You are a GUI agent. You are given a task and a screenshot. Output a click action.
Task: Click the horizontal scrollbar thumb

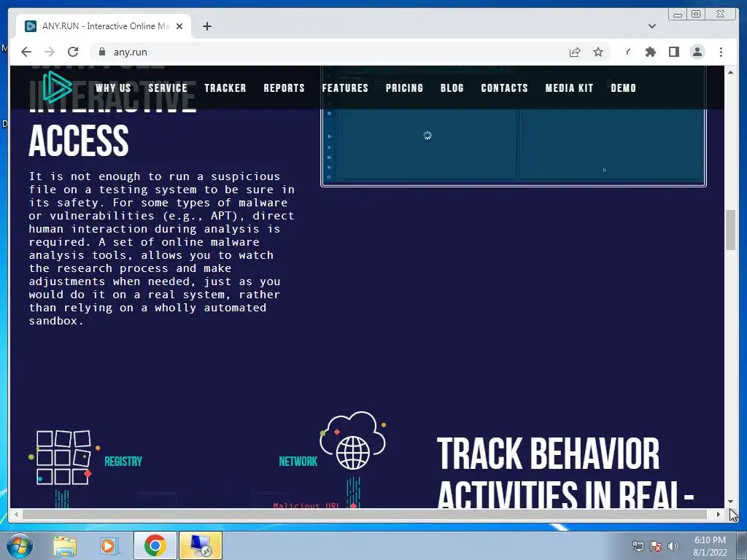coord(366,514)
